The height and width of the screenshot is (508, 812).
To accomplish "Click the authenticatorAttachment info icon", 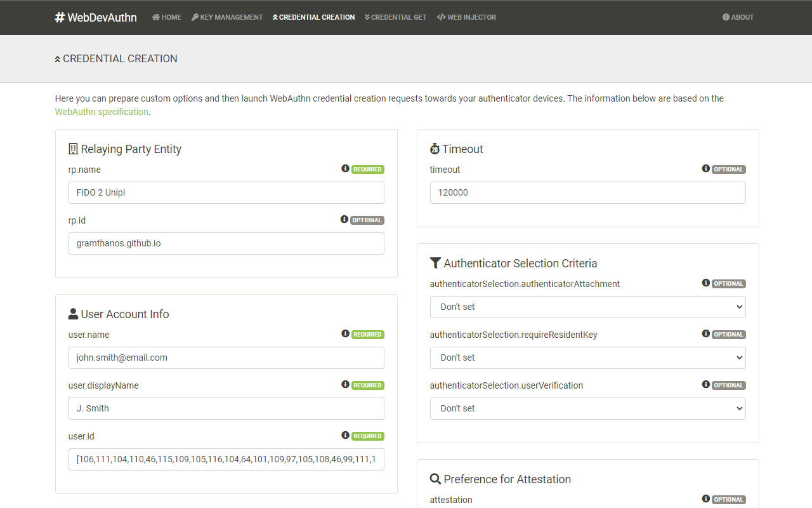I will click(705, 283).
